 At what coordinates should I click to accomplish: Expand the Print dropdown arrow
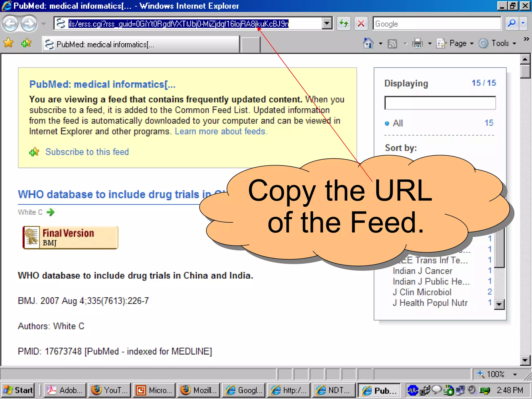point(430,44)
